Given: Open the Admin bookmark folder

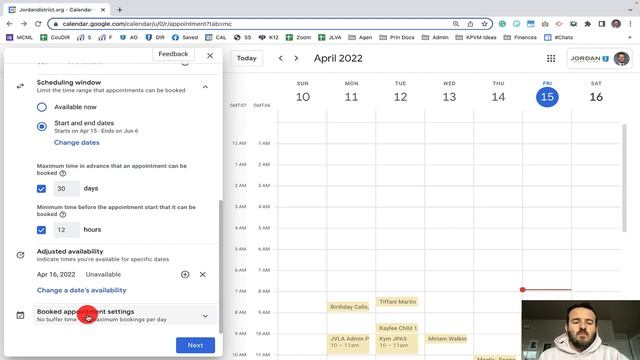Looking at the screenshot, I should tap(435, 37).
